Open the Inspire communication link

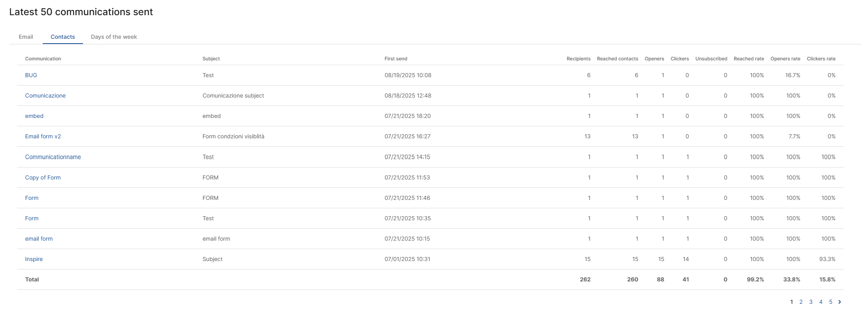pos(34,259)
